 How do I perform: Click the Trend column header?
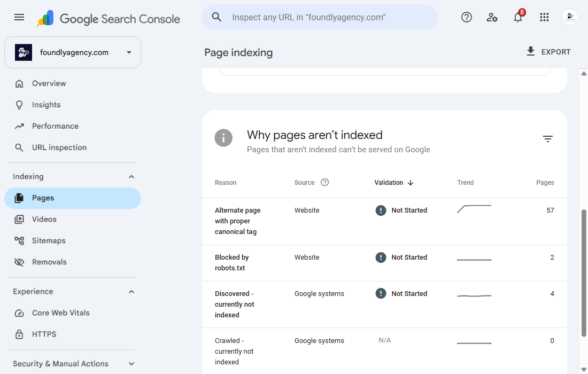coord(466,183)
